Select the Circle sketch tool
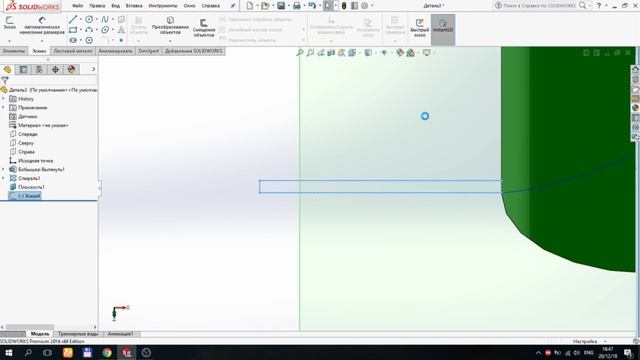 pyautogui.click(x=89, y=19)
